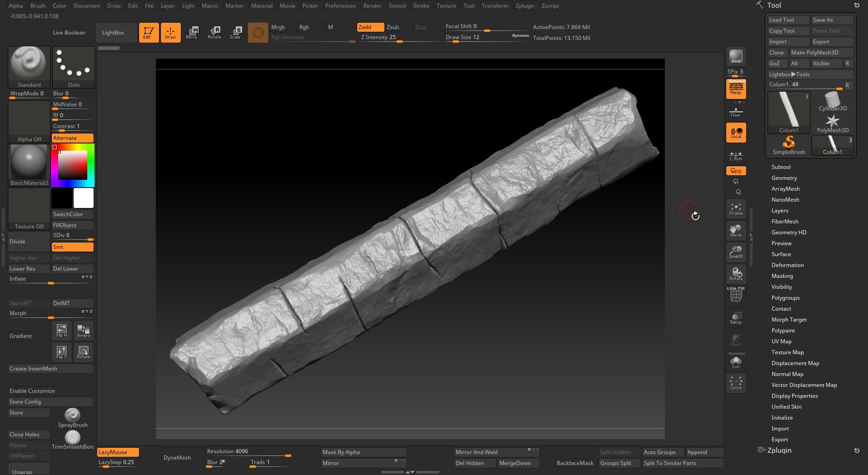Click the DynaMesh button
Viewport: 868px width, 475px height.
(183, 458)
